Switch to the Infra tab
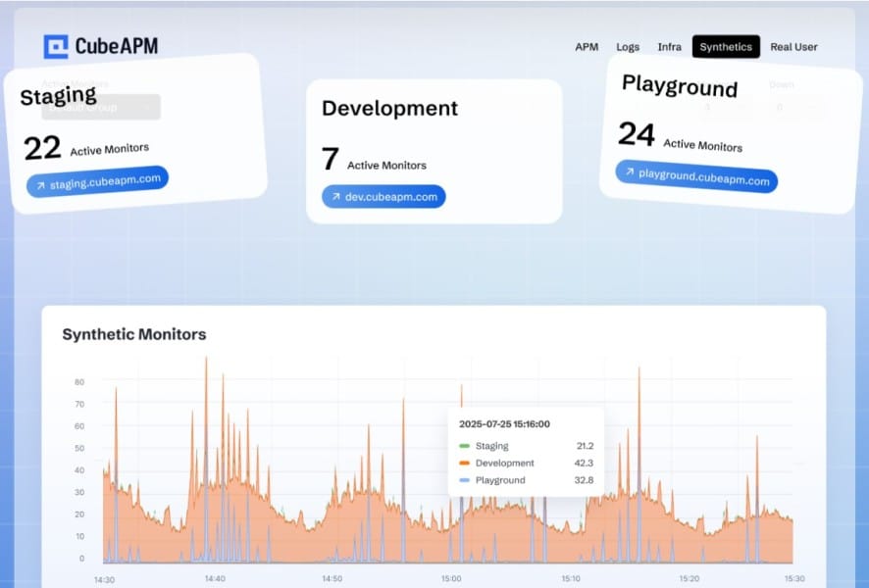Image resolution: width=869 pixels, height=588 pixels. point(669,46)
